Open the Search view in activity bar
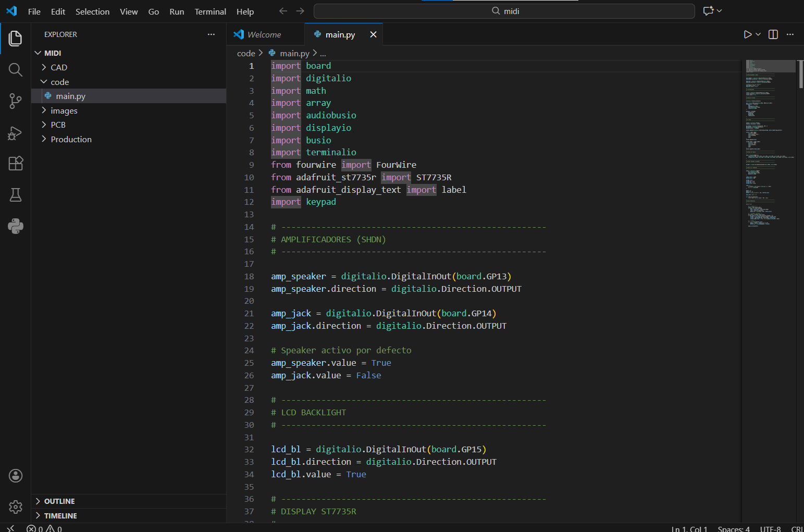 point(16,70)
